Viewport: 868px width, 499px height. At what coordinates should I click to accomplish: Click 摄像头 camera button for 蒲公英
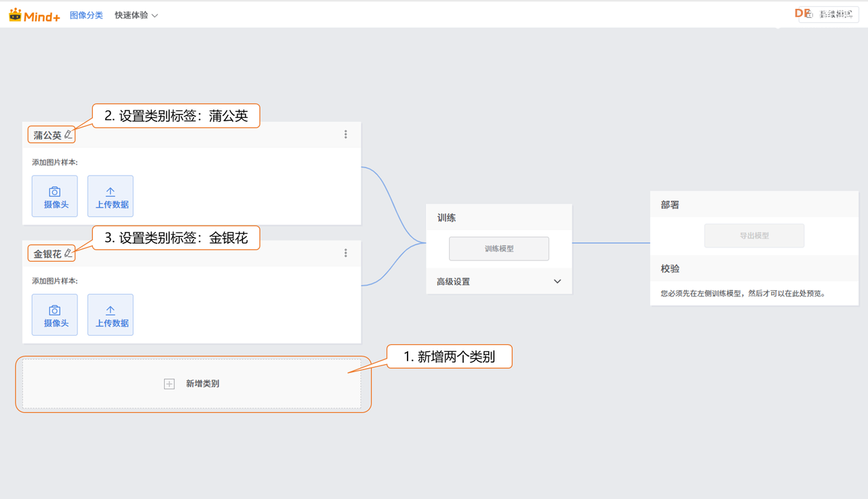tap(55, 197)
